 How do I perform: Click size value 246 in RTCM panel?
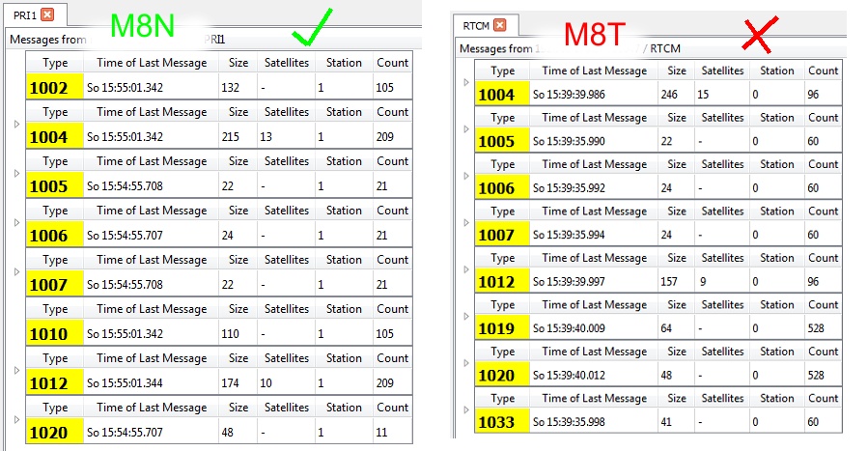tap(671, 95)
